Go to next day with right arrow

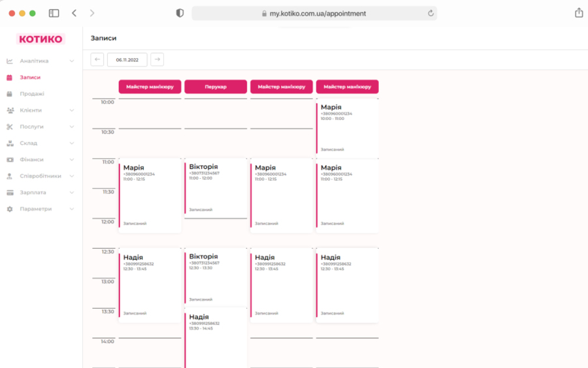157,59
